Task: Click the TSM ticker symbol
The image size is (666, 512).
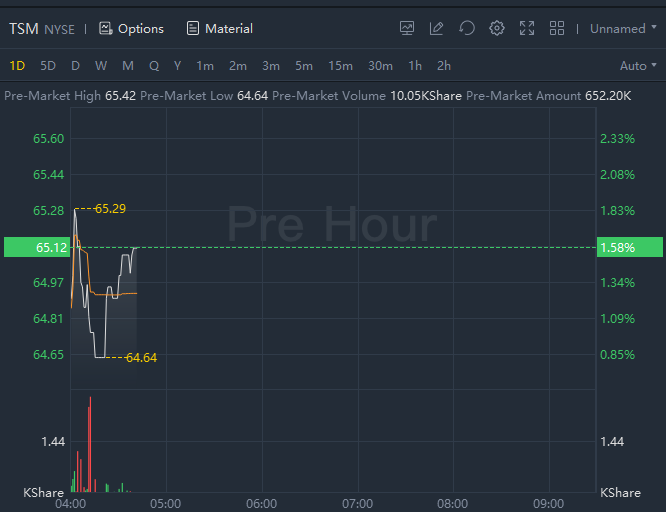Action: [x=24, y=28]
